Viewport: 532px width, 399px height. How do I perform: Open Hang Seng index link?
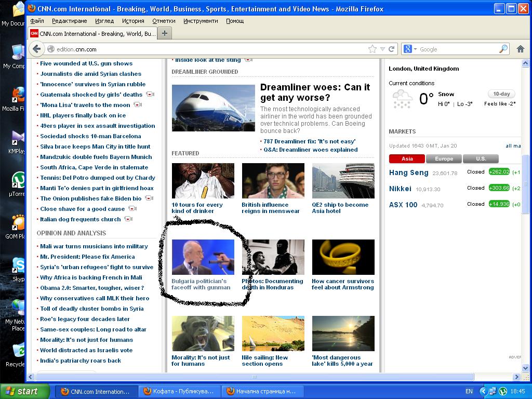coord(408,172)
